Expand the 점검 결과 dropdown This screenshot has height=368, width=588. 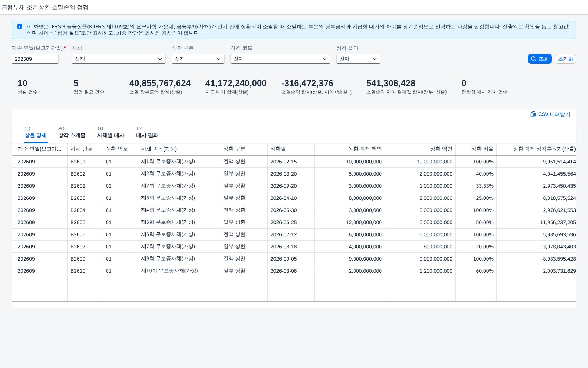pyautogui.click(x=358, y=59)
